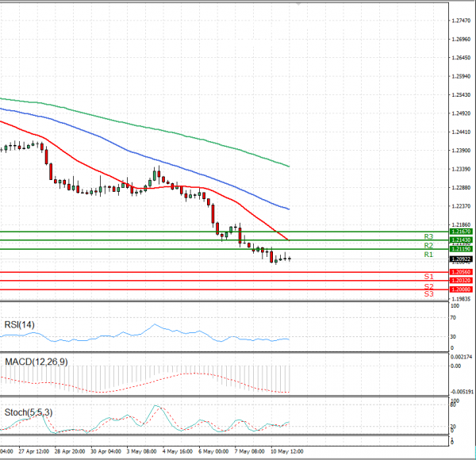Select the 1.23900 price axis value
The image size is (476, 460).
(x=461, y=151)
